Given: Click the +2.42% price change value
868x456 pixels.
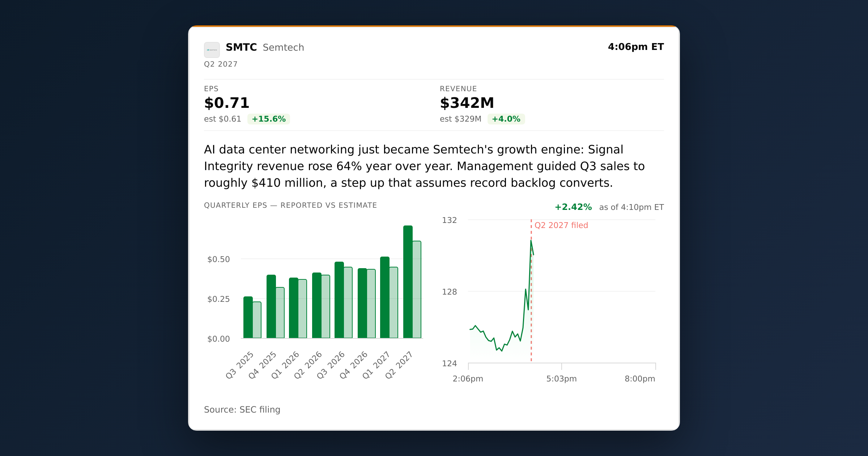Looking at the screenshot, I should click(x=573, y=207).
